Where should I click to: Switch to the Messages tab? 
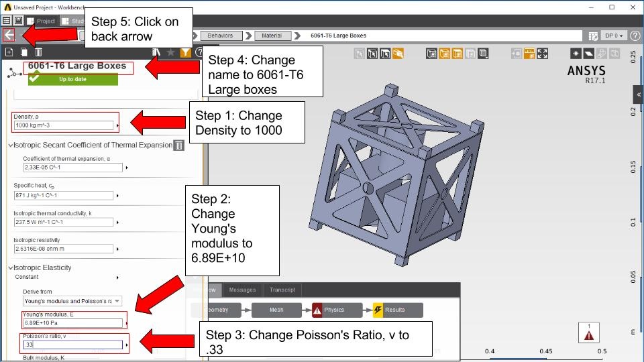[242, 290]
